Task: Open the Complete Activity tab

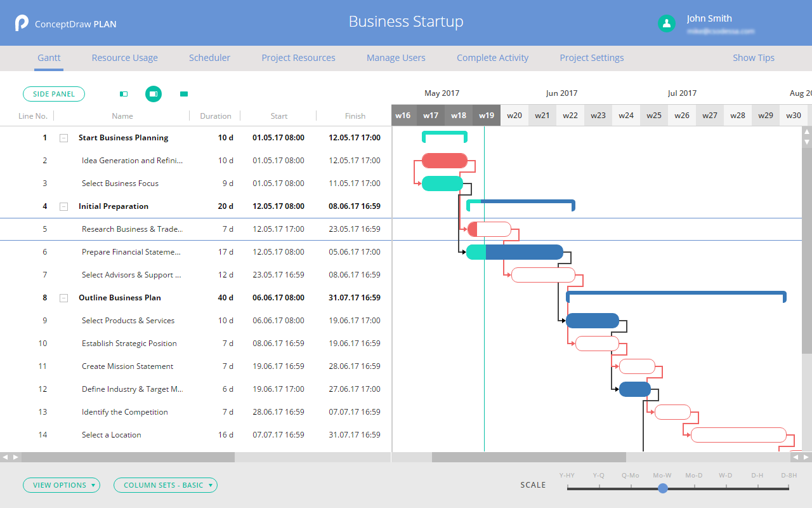Action: tap(492, 58)
